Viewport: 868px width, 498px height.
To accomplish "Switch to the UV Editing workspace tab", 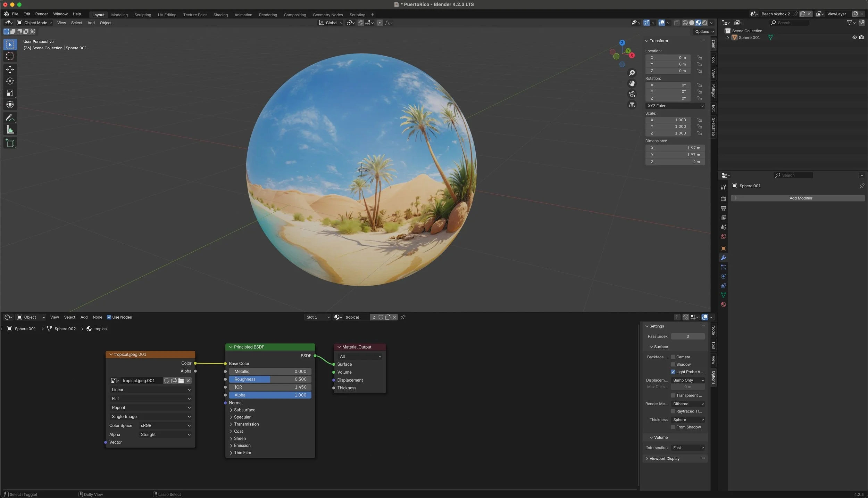I will tap(167, 15).
